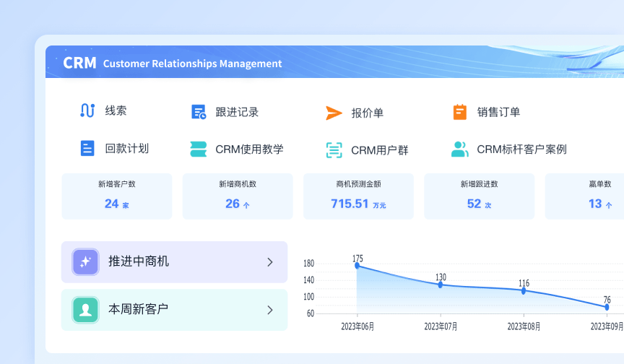Click the CRM使用教学 tutorial icon
Screen dimensions: 624x364
(x=198, y=149)
